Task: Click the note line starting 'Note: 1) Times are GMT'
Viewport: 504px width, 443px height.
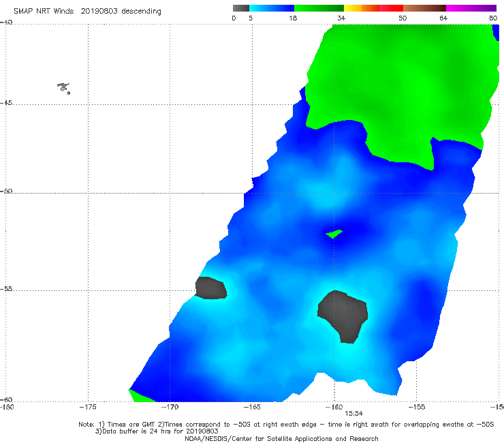Action: (x=286, y=425)
